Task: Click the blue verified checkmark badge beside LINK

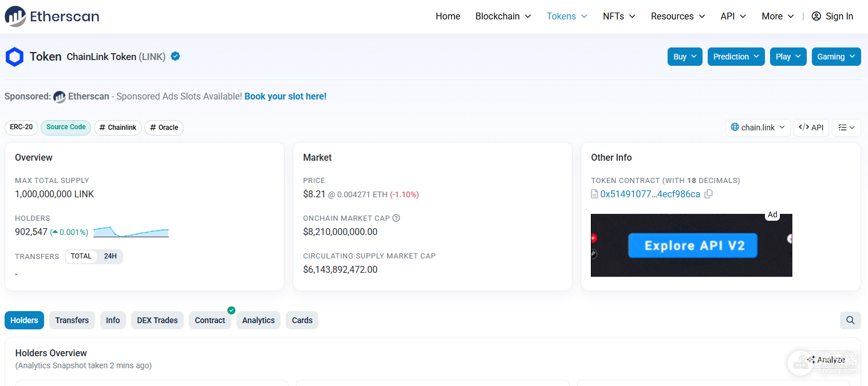Action: coord(175,56)
